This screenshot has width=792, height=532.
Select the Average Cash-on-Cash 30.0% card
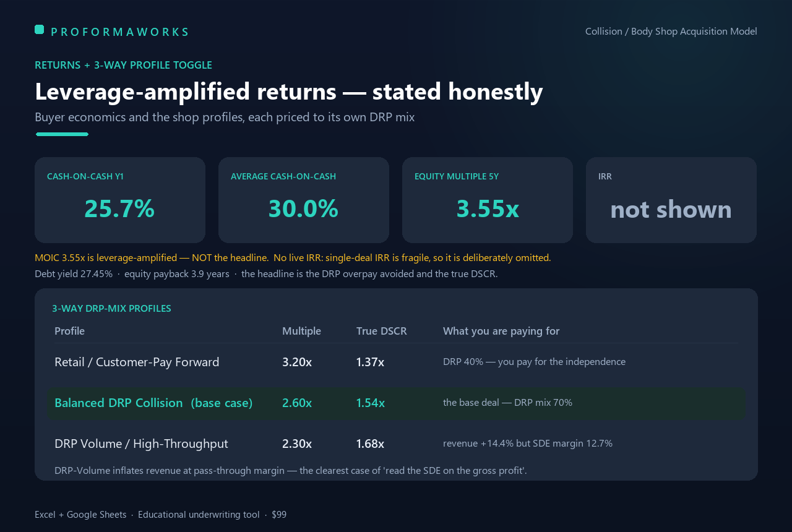(304, 200)
